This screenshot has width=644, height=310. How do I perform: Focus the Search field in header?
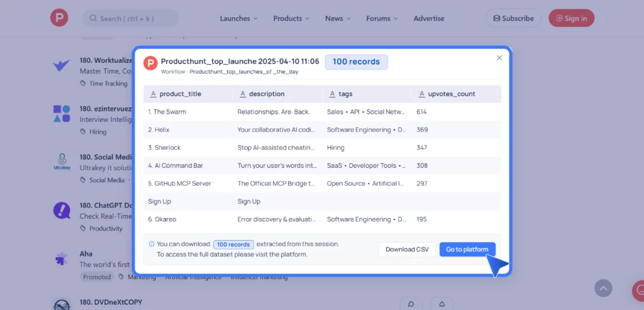pyautogui.click(x=131, y=18)
